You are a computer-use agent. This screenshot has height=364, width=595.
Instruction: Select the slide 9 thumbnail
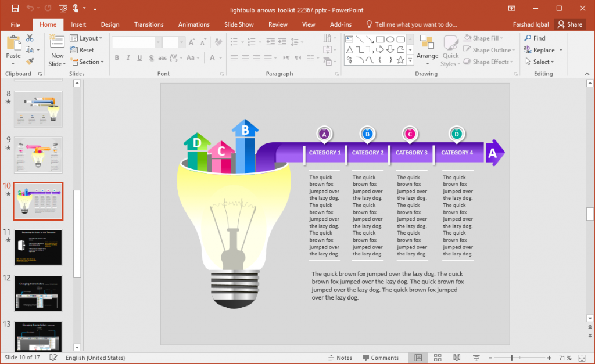[x=38, y=154]
